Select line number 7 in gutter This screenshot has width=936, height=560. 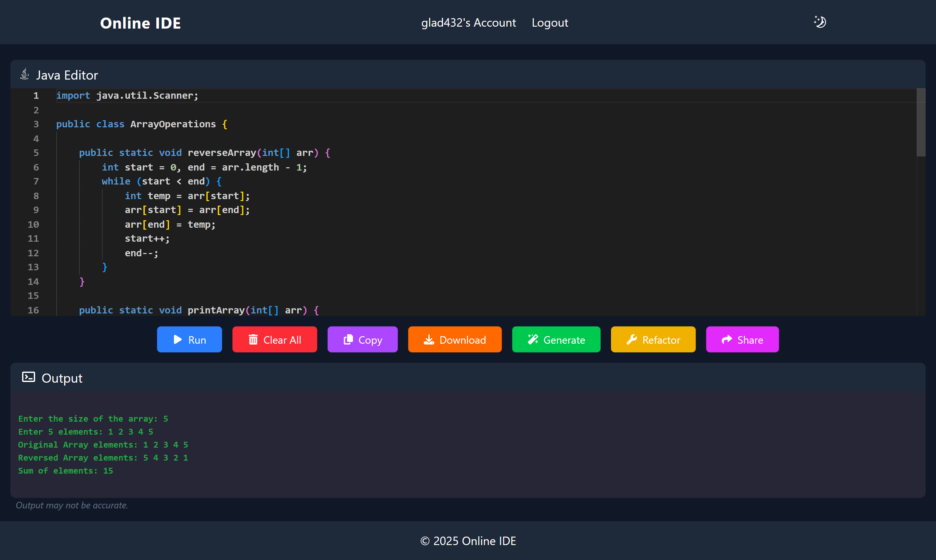coord(36,182)
